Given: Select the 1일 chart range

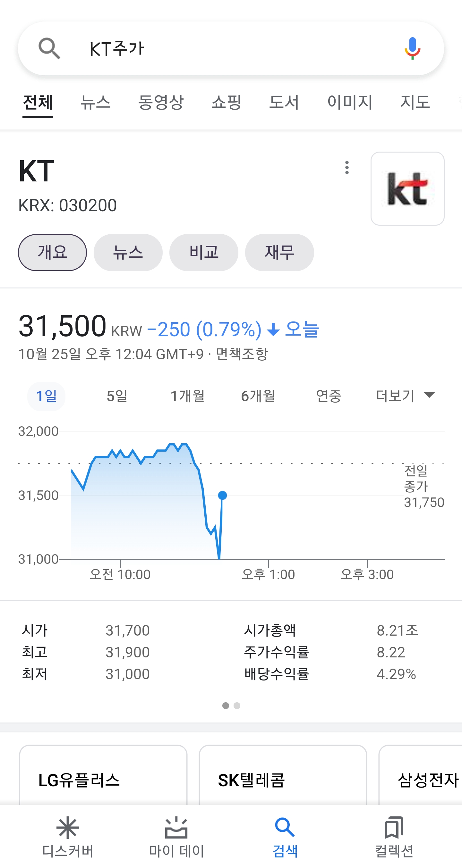Looking at the screenshot, I should pos(46,396).
